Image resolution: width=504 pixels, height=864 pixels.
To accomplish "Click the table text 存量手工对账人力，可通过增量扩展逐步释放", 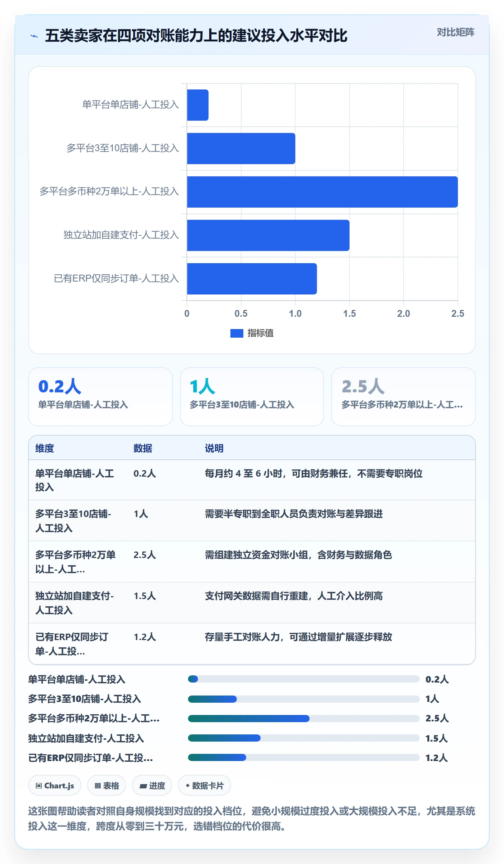I will pyautogui.click(x=298, y=637).
